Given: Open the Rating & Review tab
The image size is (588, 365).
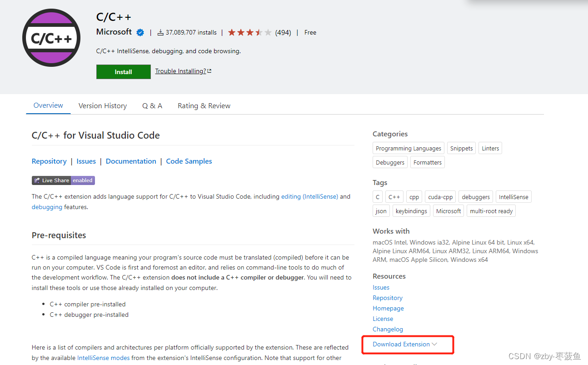Looking at the screenshot, I should point(204,106).
